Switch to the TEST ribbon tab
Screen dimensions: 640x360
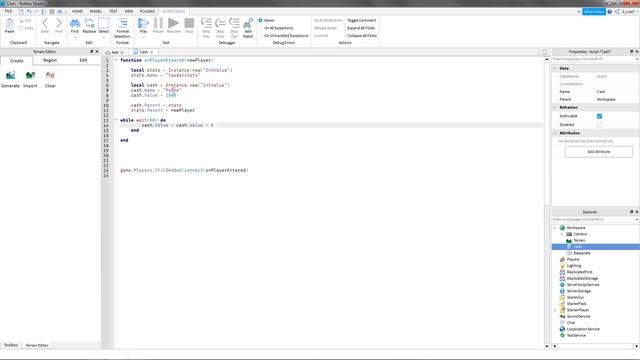click(113, 11)
